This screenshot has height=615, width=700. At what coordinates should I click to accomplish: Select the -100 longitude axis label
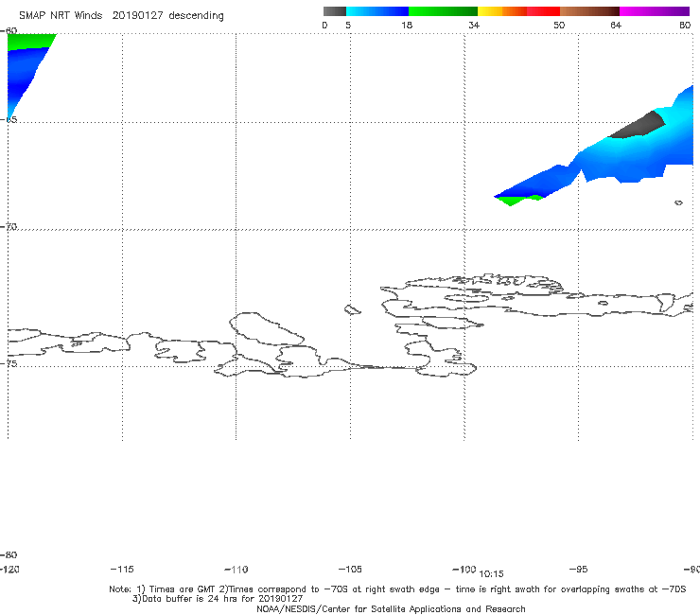464,569
